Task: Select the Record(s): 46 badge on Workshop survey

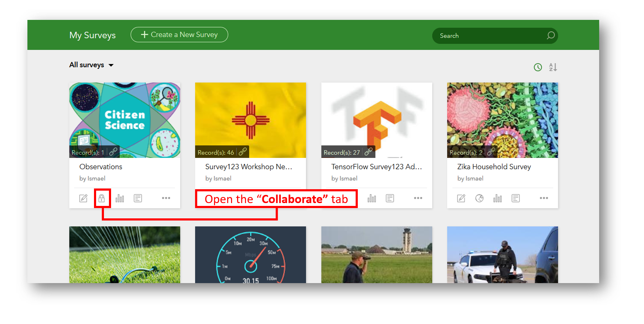Action: click(x=216, y=152)
